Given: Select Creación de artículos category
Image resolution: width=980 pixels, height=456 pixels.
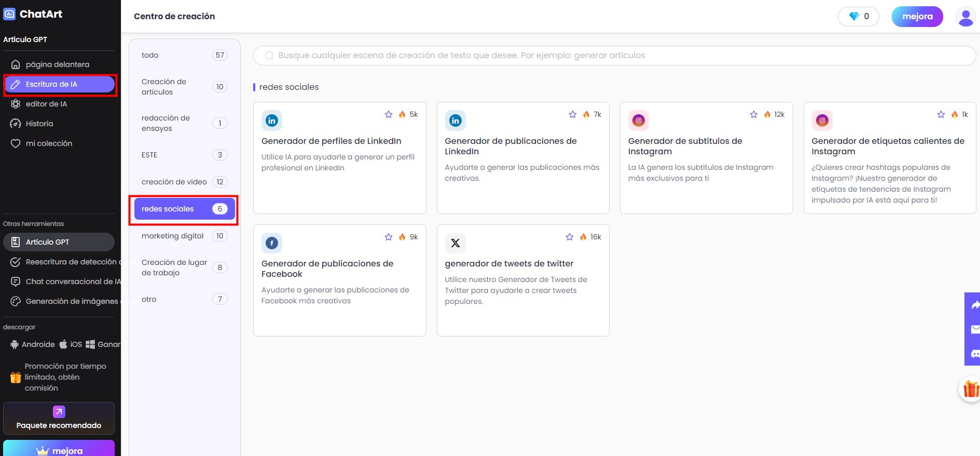Looking at the screenshot, I should pyautogui.click(x=184, y=87).
